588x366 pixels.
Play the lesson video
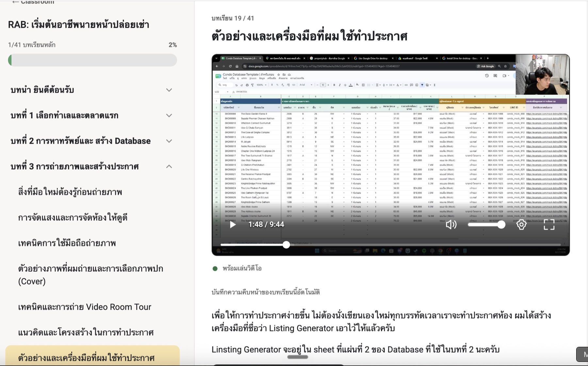pyautogui.click(x=233, y=225)
